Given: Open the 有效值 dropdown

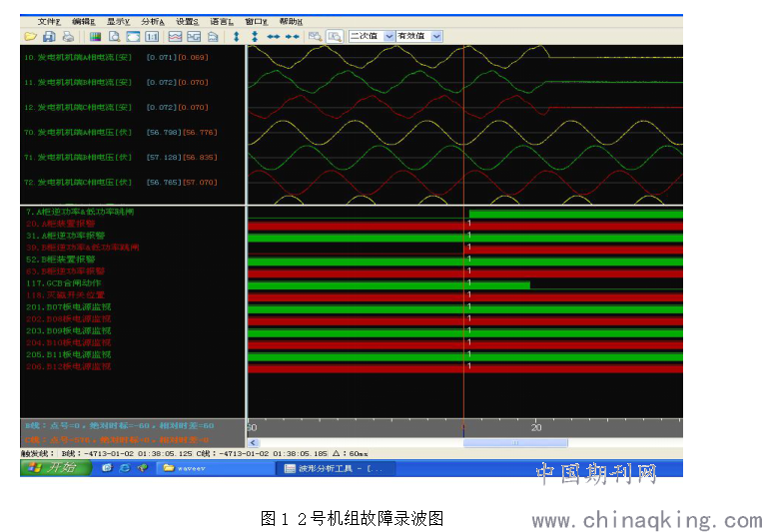Looking at the screenshot, I should 436,37.
